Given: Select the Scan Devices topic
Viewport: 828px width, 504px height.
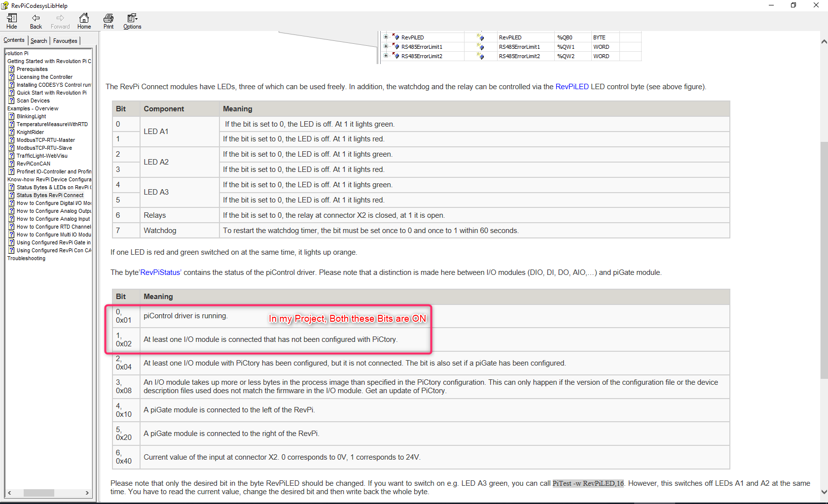Looking at the screenshot, I should tap(33, 101).
